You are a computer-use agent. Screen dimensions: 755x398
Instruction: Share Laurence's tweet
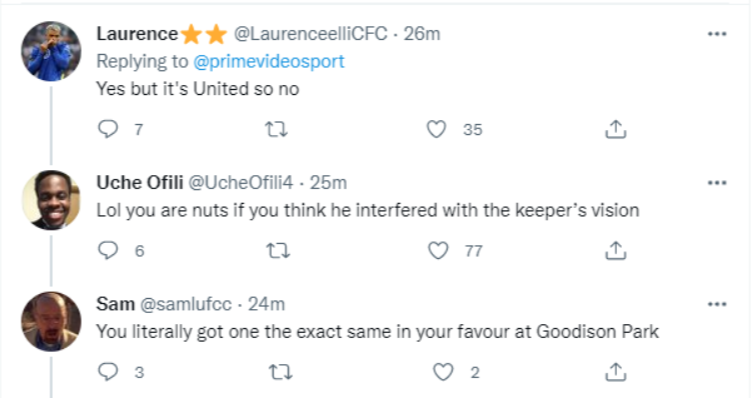[x=615, y=129]
